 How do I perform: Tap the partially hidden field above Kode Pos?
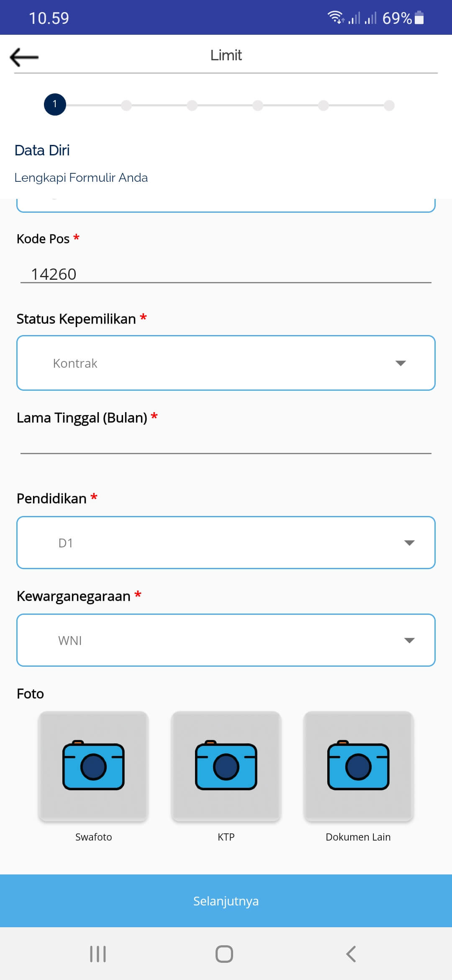[x=226, y=205]
